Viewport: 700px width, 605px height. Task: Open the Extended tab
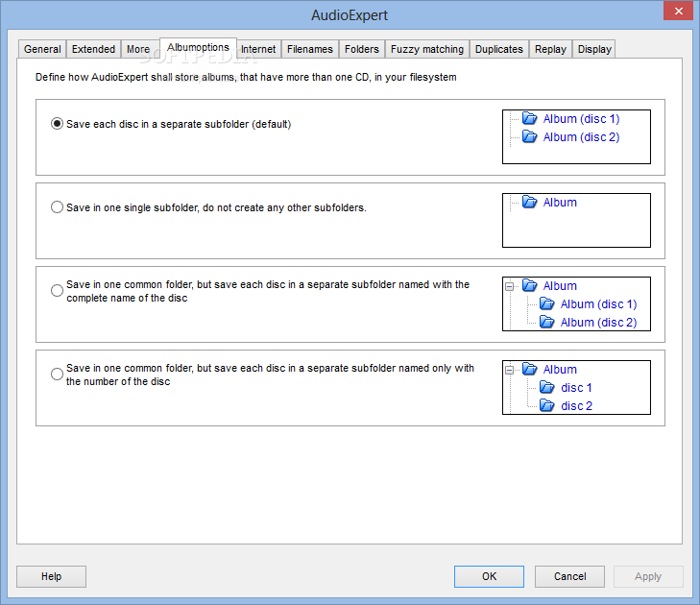[93, 49]
